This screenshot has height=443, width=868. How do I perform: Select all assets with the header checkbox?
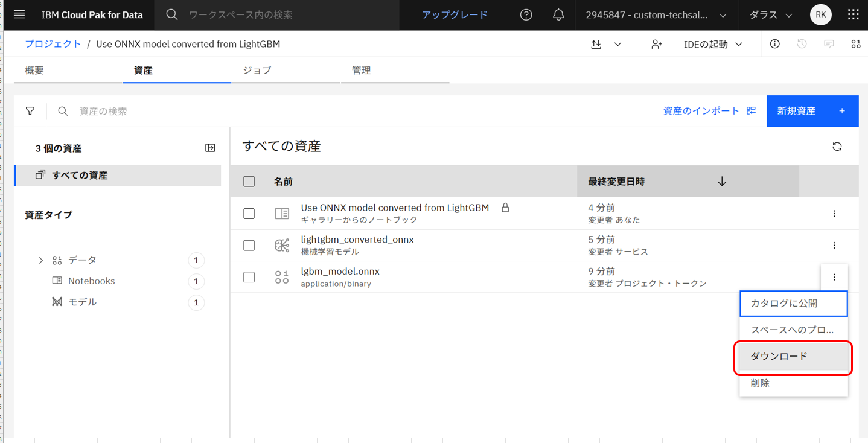(249, 181)
